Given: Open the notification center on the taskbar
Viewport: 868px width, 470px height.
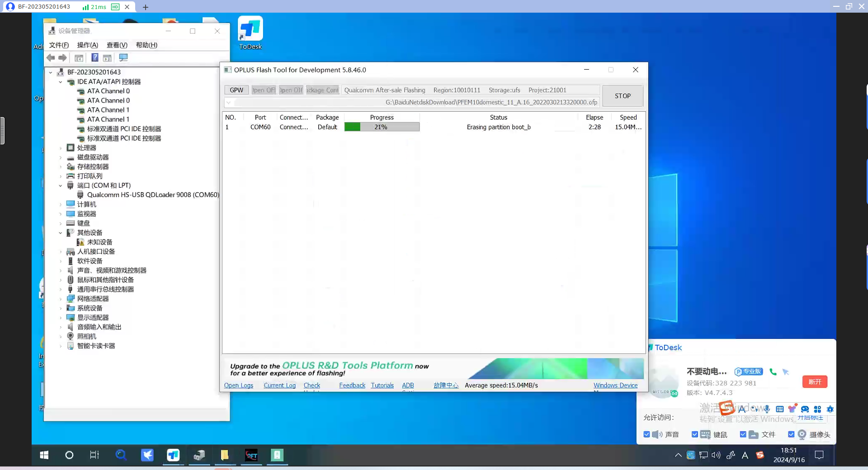Looking at the screenshot, I should click(819, 455).
